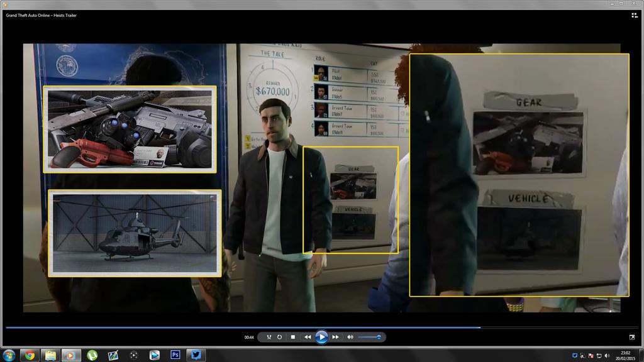Click the Show Desktop strip at the taskbar end
The height and width of the screenshot is (362, 644).
tap(641, 355)
